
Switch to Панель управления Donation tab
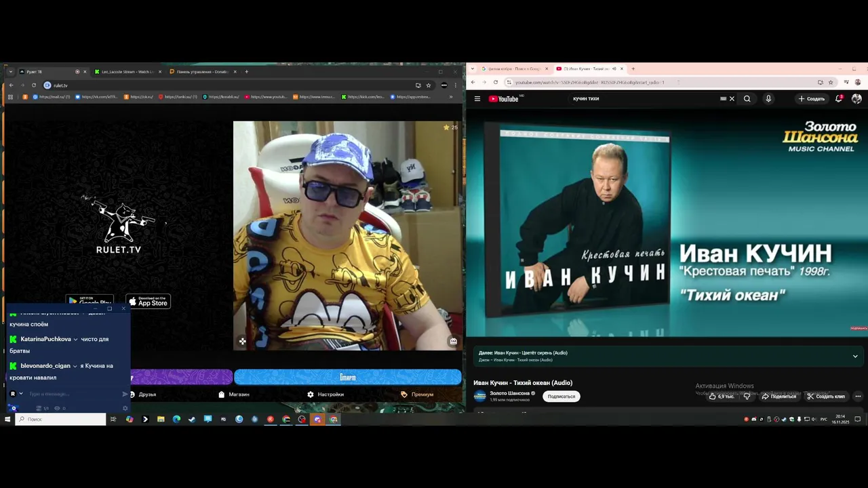203,71
